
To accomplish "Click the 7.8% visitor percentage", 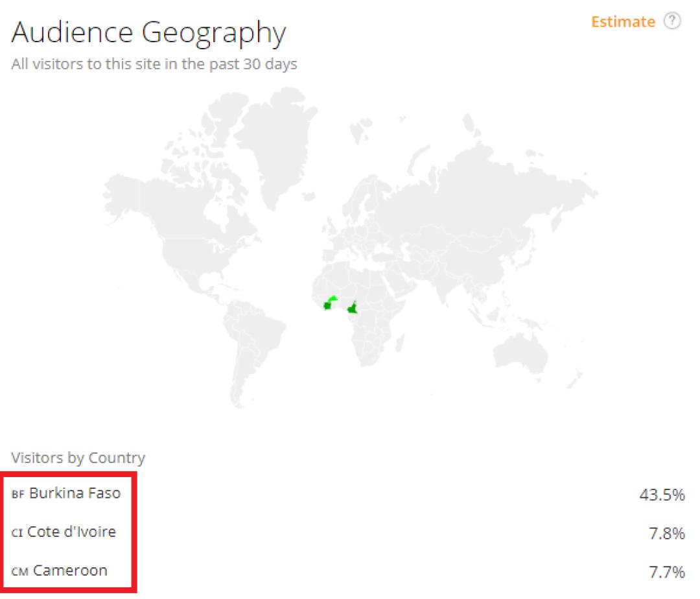I will tap(666, 534).
